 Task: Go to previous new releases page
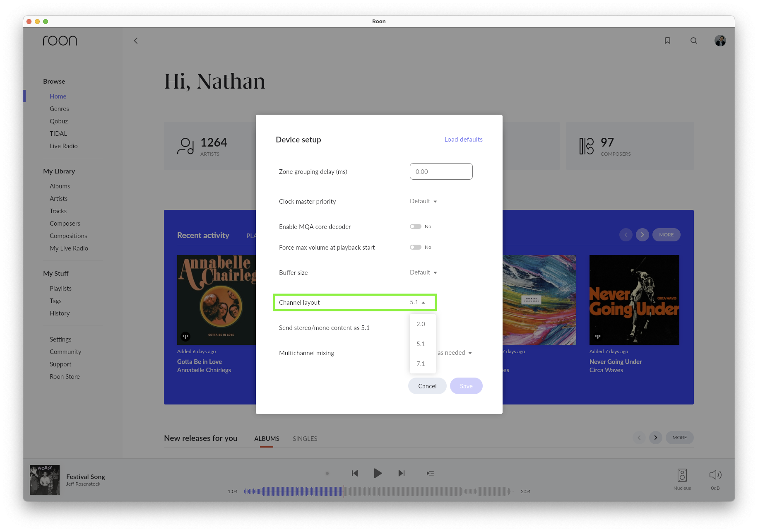(x=639, y=438)
